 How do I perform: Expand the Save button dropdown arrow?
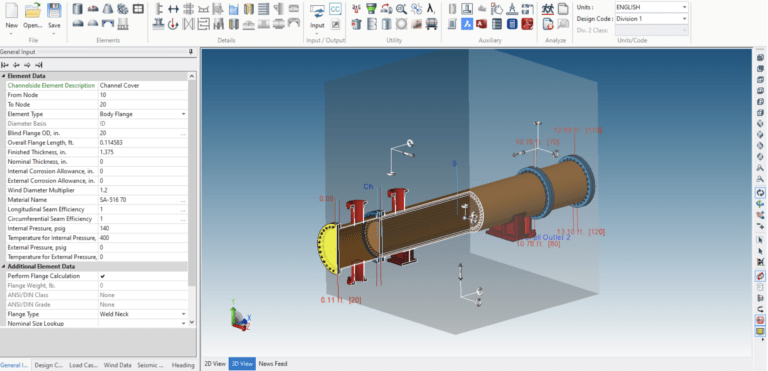(x=54, y=33)
